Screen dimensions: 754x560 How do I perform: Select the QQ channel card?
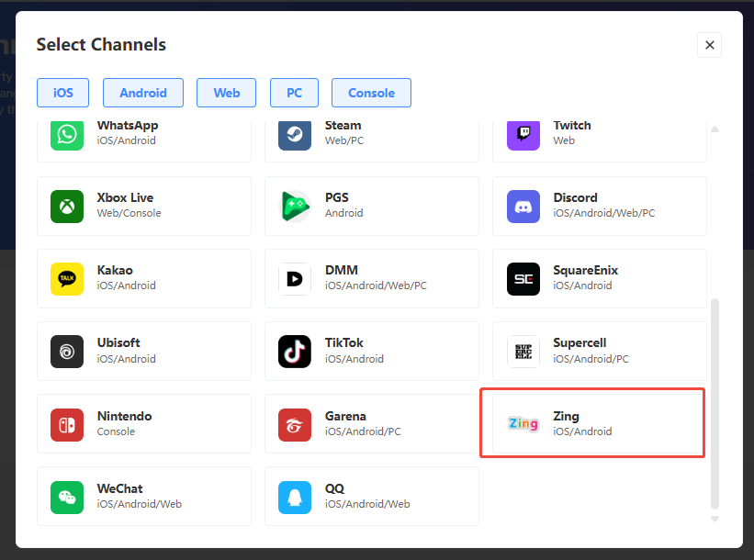[x=372, y=496]
